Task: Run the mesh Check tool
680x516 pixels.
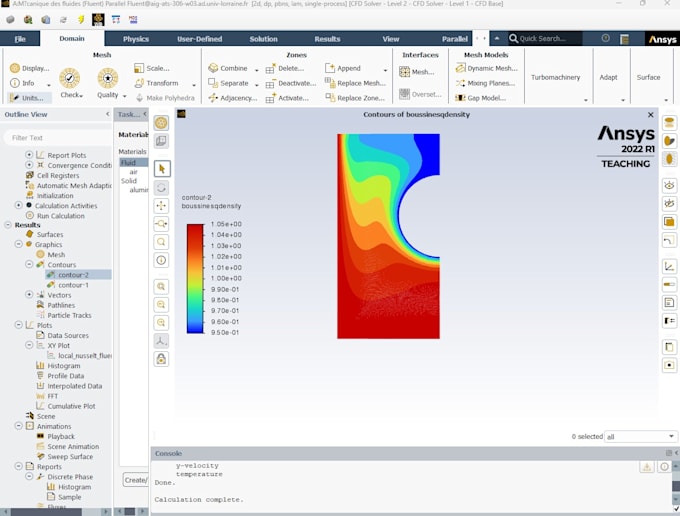Action: click(70, 83)
